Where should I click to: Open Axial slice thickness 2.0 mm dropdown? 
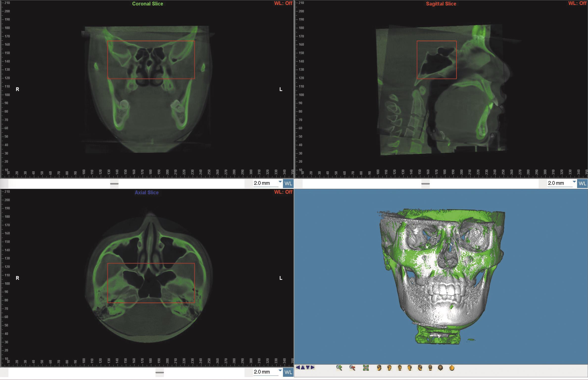[280, 371]
